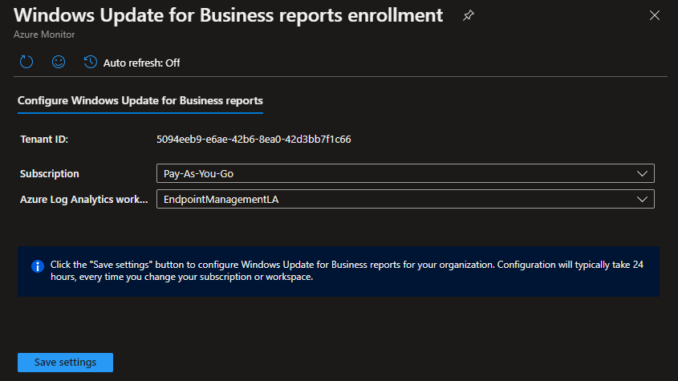Pin the enrollment blade with the pin icon

pos(468,16)
